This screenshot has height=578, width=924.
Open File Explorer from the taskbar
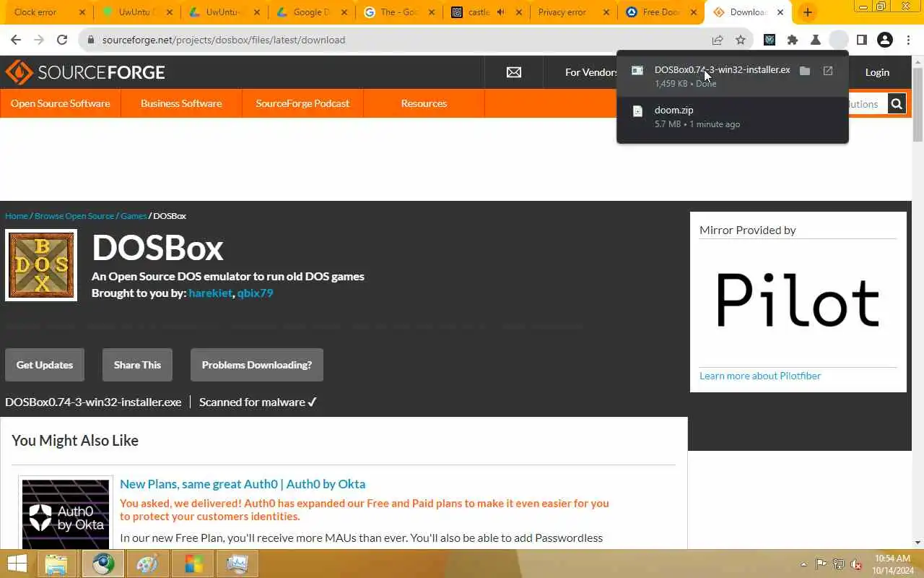(56, 564)
